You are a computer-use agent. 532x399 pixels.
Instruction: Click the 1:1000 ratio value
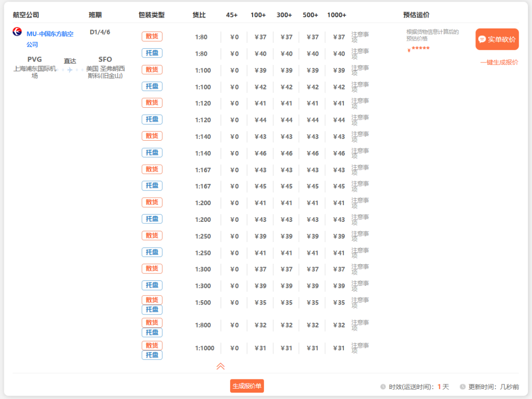204,348
